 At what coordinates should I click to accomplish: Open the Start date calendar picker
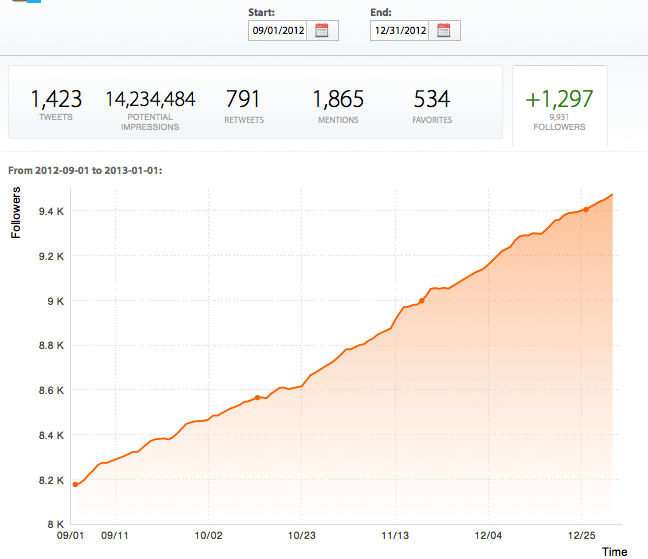tap(322, 30)
